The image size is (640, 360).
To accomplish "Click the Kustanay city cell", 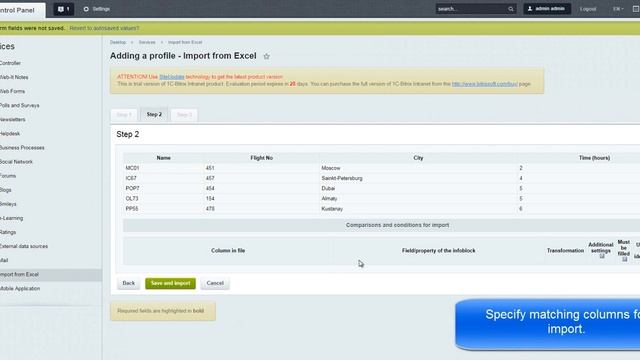I will [x=332, y=209].
